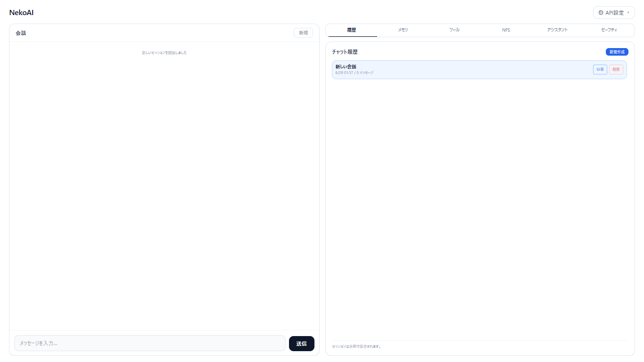Click the 会話 panel heading
644x362 pixels.
pyautogui.click(x=21, y=33)
